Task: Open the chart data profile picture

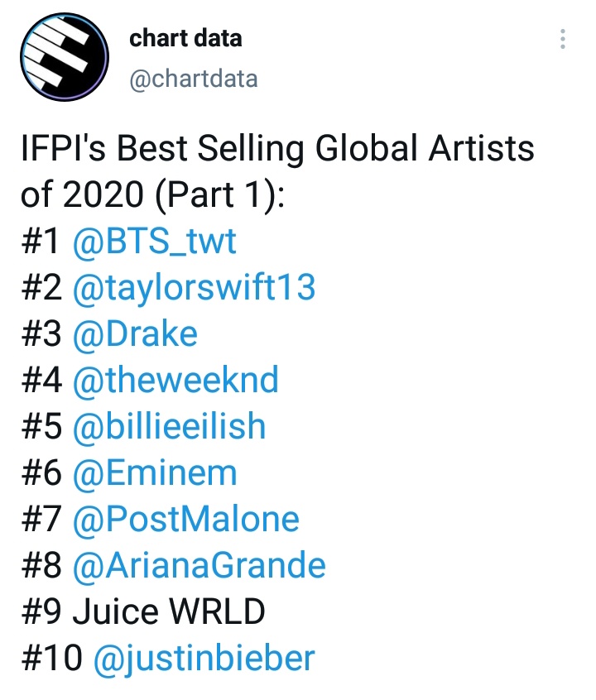Action: tap(65, 57)
